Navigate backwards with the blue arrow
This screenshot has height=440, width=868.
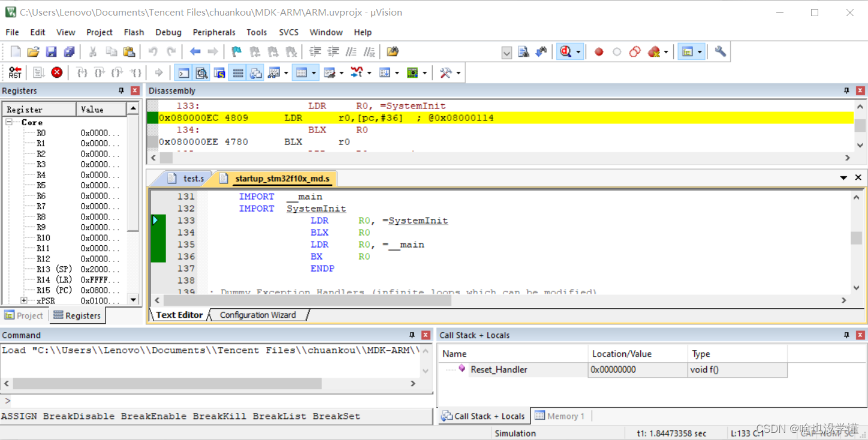[x=195, y=52]
